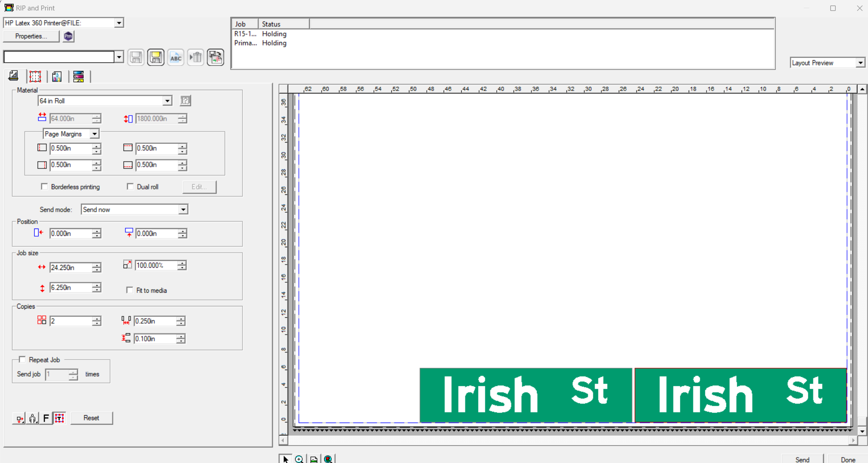Image resolution: width=868 pixels, height=463 pixels.
Task: Click the trash can delete preset icon
Action: coord(196,57)
